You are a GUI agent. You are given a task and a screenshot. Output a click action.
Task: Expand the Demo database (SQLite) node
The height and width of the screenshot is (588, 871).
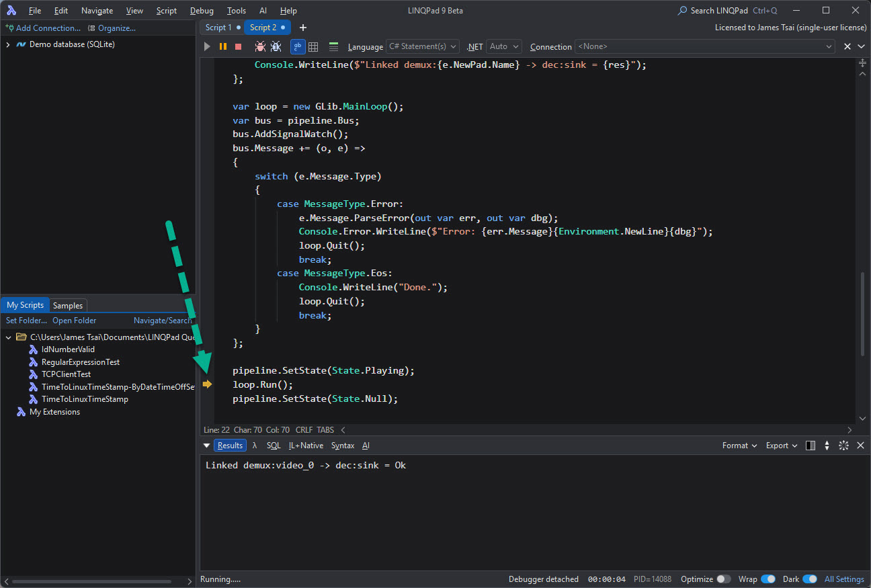tap(7, 44)
